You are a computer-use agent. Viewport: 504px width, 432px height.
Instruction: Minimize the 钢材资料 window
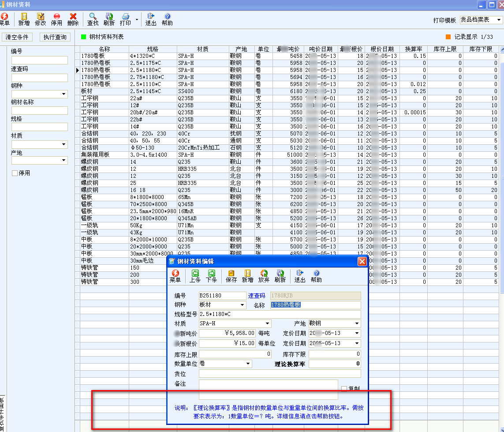tap(481, 5)
